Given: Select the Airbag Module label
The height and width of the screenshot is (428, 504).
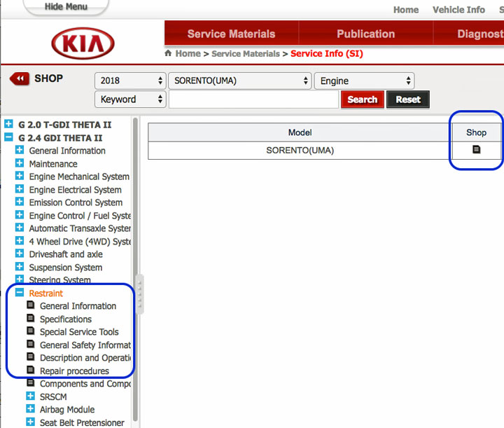Looking at the screenshot, I should coord(67,410).
